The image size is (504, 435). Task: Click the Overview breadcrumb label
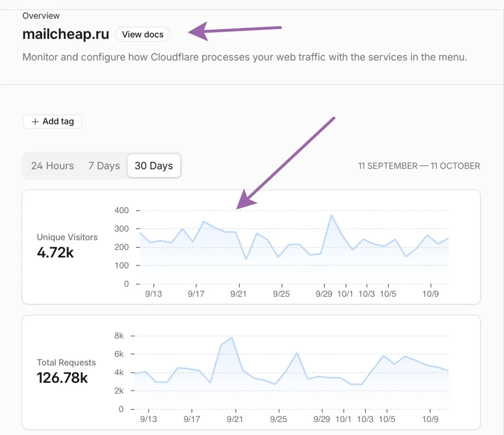(41, 16)
